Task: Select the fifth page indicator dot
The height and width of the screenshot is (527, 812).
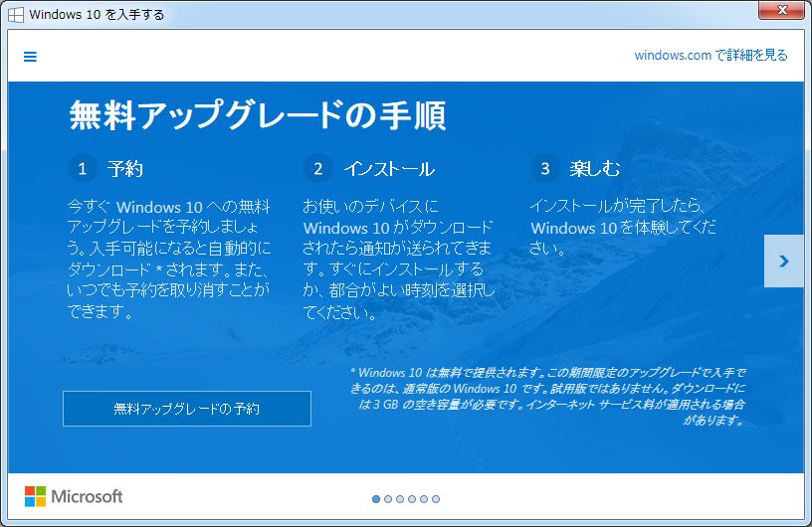Action: click(x=424, y=499)
